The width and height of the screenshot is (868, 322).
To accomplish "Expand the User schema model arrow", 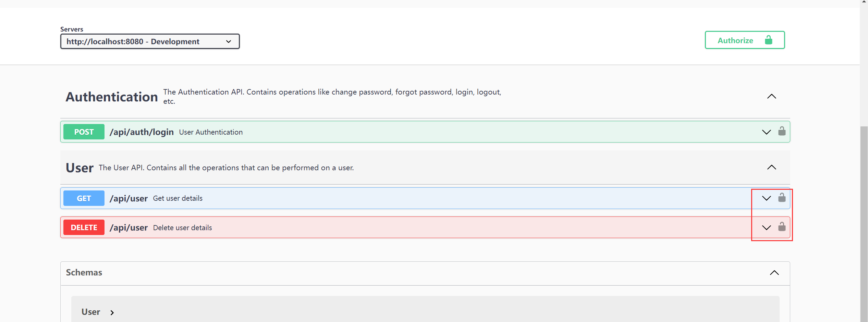I will (112, 312).
